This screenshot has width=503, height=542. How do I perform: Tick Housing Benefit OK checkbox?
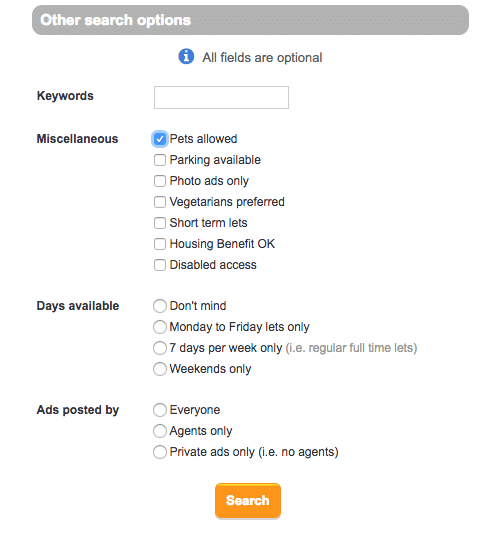[x=160, y=244]
